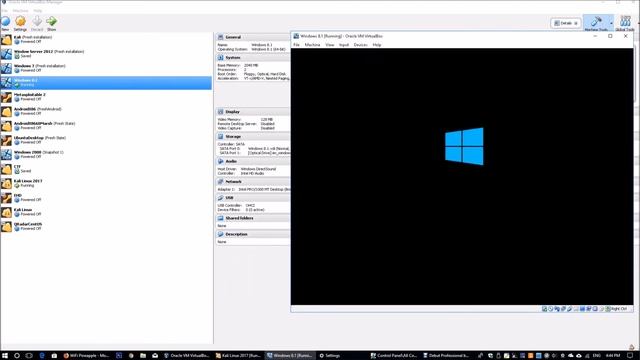Click the ENG language indicator
This screenshot has height=360, width=640.
[x=597, y=356]
